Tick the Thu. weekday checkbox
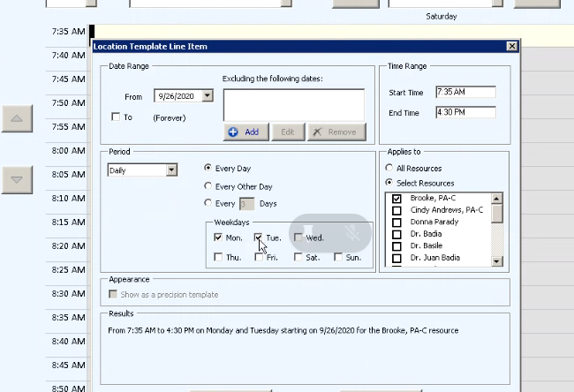 pos(218,258)
